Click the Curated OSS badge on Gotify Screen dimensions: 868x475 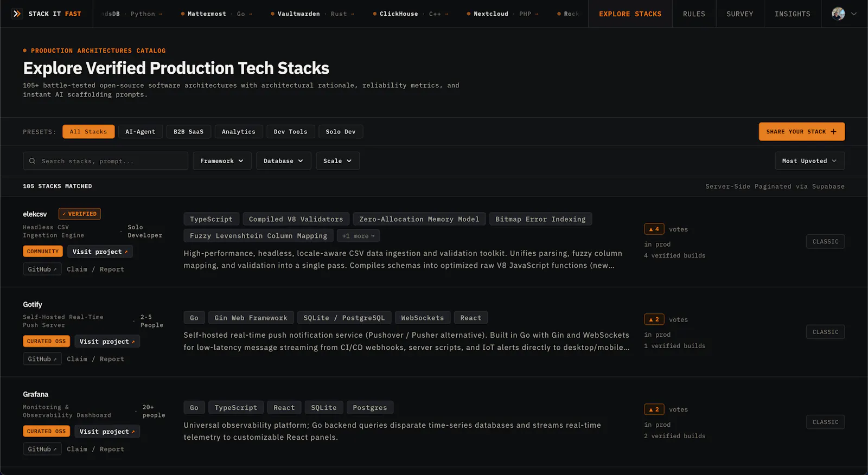(47, 341)
